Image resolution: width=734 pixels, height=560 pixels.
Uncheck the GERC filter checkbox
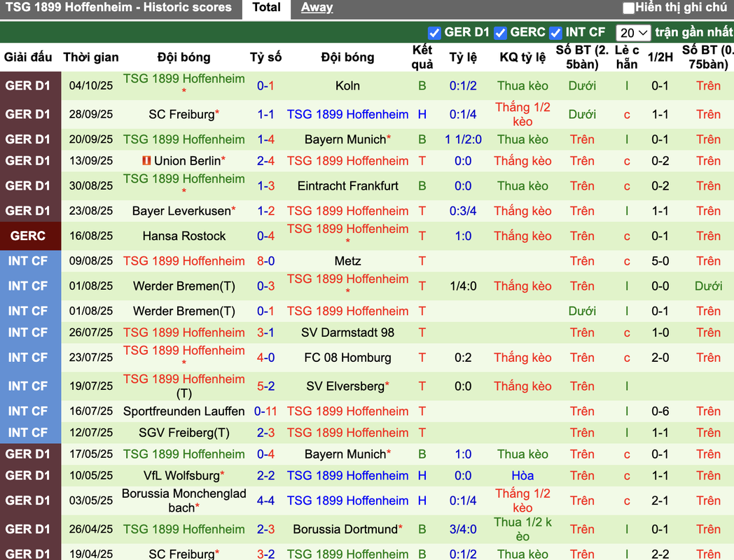pyautogui.click(x=500, y=33)
